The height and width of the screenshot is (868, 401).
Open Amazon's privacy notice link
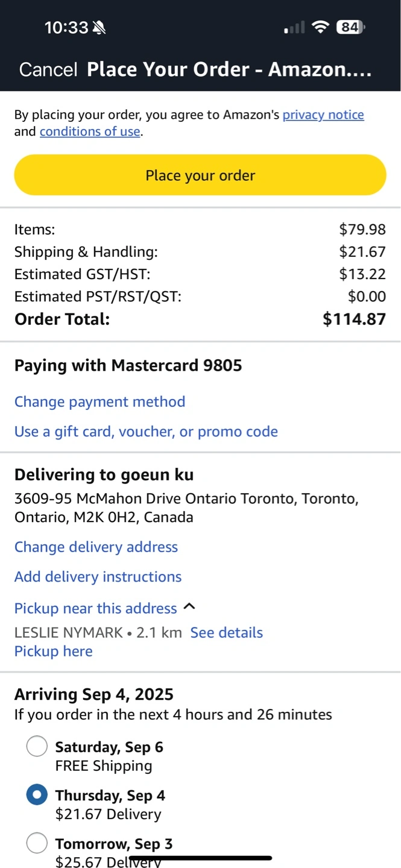pyautogui.click(x=323, y=115)
